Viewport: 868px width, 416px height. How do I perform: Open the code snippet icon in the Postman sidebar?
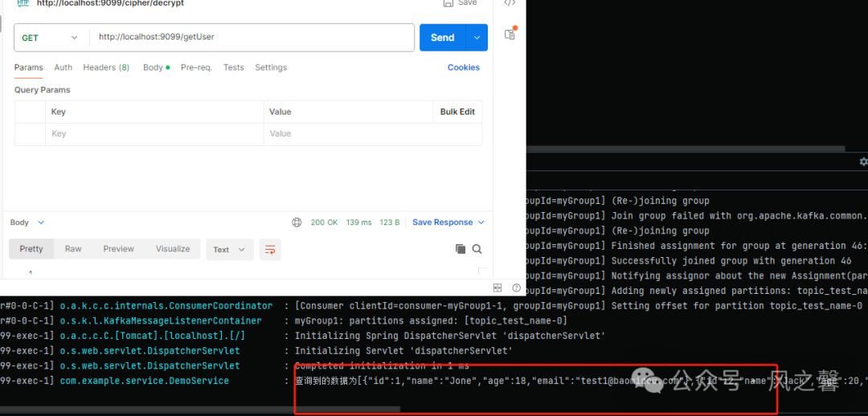pos(510,2)
